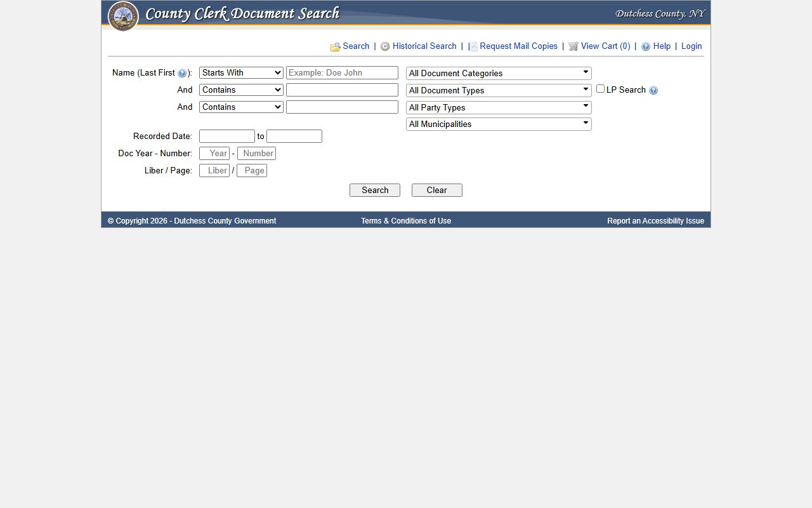The height and width of the screenshot is (508, 812).
Task: Open the Help link
Action: click(662, 46)
